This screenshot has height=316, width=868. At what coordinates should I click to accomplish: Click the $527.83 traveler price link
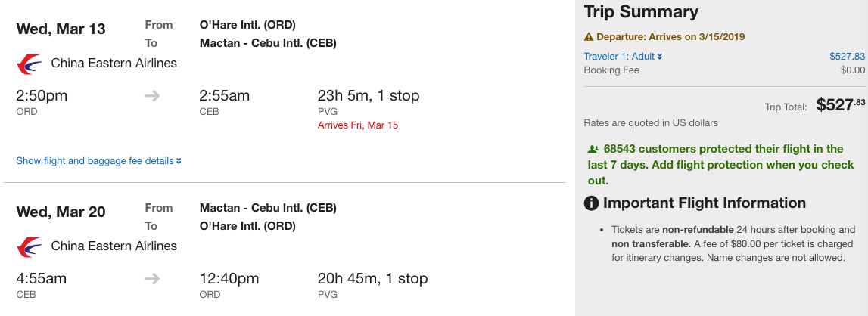pos(847,57)
